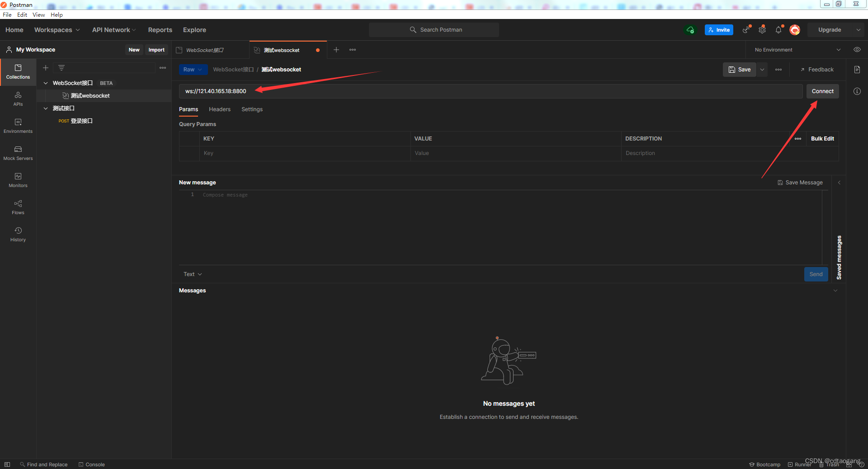The image size is (868, 469).
Task: Click the New button in workspace
Action: 134,50
